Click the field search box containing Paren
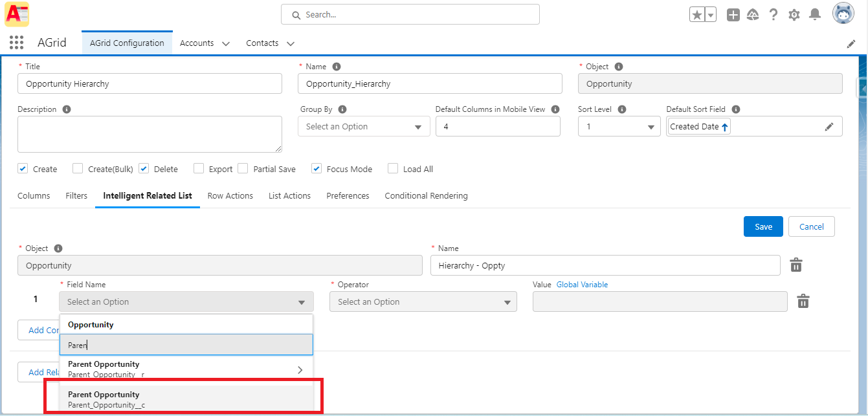This screenshot has width=868, height=416. pos(186,345)
